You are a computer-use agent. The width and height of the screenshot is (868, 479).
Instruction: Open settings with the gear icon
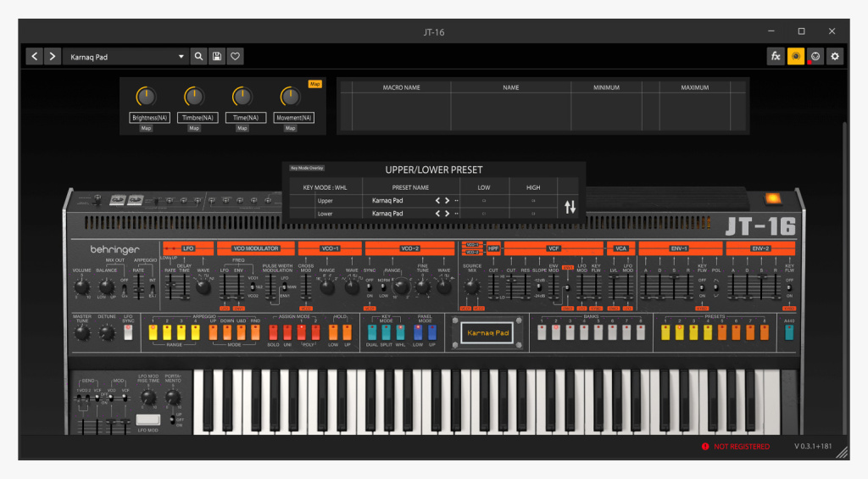(x=835, y=57)
